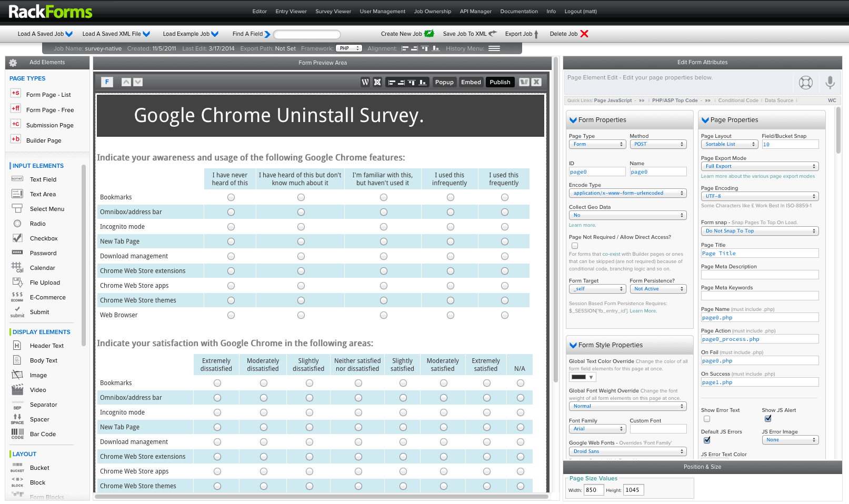
Task: Move page up with the up arrow
Action: [x=126, y=82]
